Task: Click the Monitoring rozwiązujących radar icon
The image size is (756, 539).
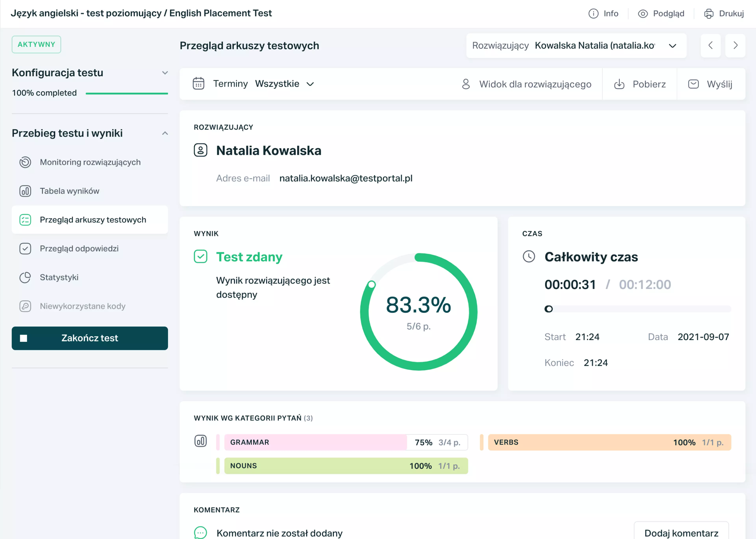Action: [x=25, y=162]
